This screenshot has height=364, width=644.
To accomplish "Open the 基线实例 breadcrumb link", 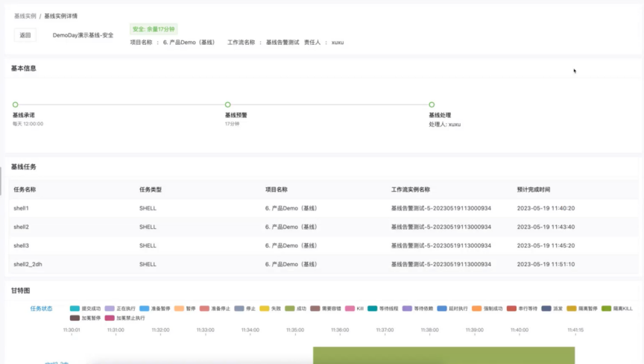I will coord(25,16).
